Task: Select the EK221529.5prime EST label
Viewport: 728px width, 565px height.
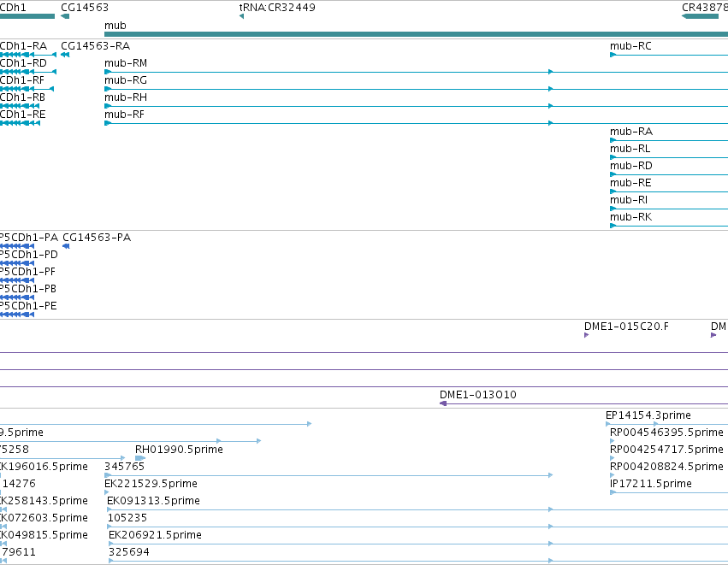Action: pyautogui.click(x=151, y=484)
